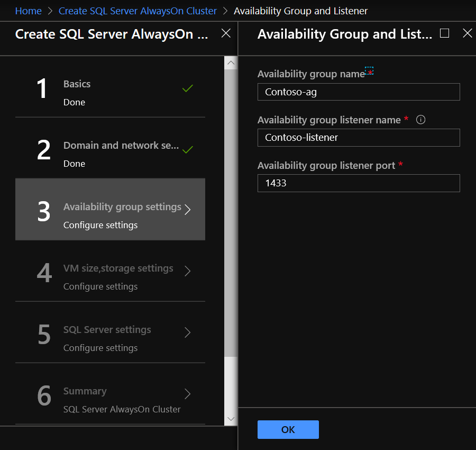Image resolution: width=476 pixels, height=450 pixels.
Task: Expand step 4 VM size,storage settings
Action: tap(187, 271)
